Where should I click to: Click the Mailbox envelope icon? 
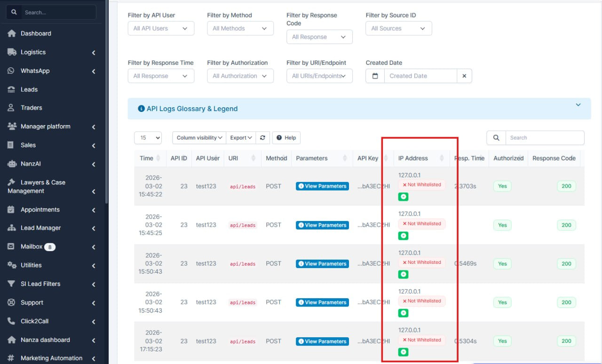click(11, 246)
